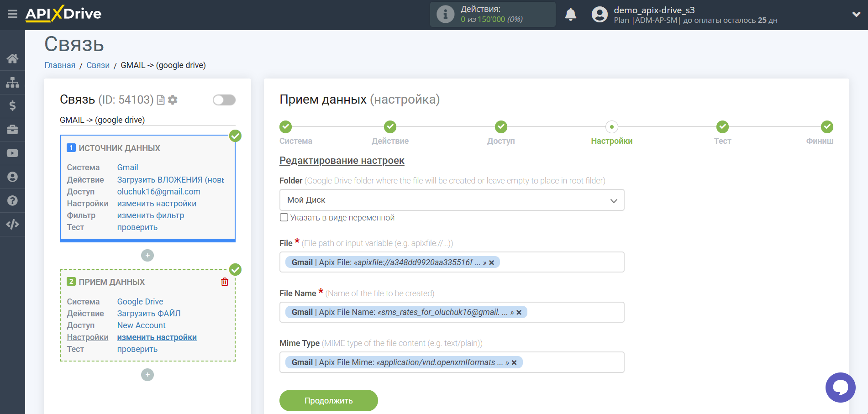Toggle the connection on/off switch
Viewport: 868px width, 414px height.
pos(224,100)
